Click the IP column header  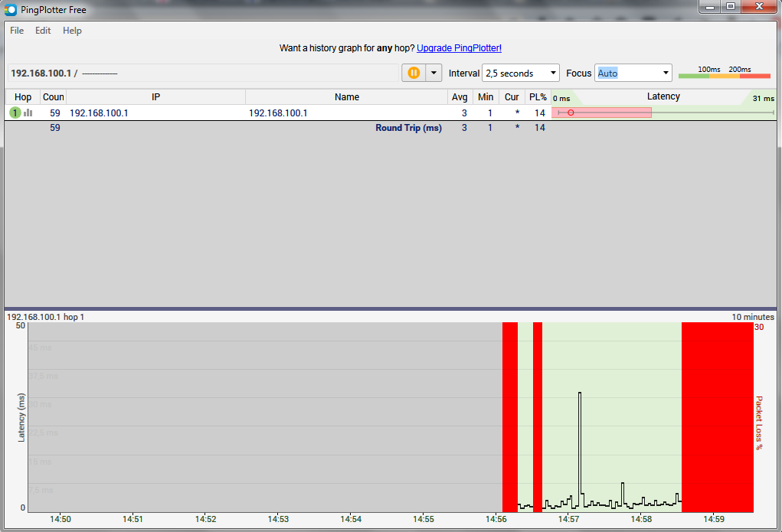(x=155, y=96)
